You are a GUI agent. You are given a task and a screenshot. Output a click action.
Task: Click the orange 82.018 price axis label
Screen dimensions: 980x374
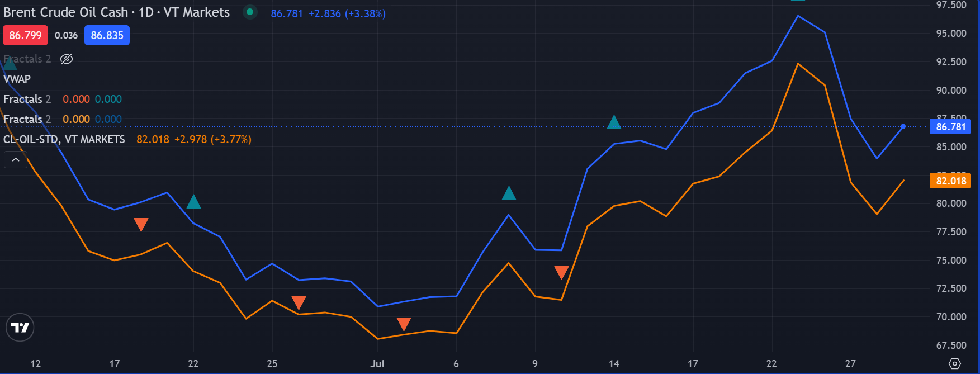point(950,181)
